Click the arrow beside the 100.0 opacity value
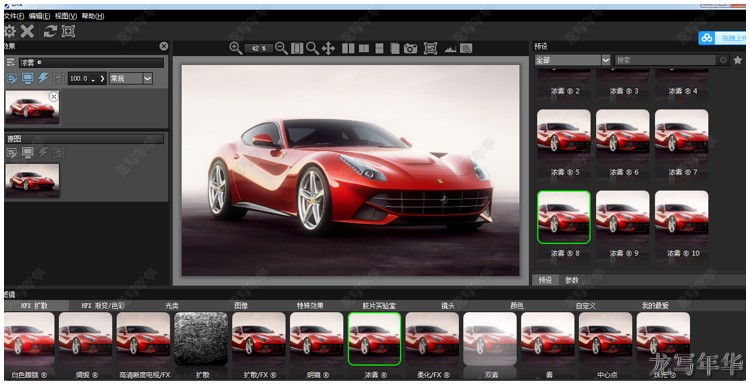This screenshot has width=750, height=385. [102, 78]
